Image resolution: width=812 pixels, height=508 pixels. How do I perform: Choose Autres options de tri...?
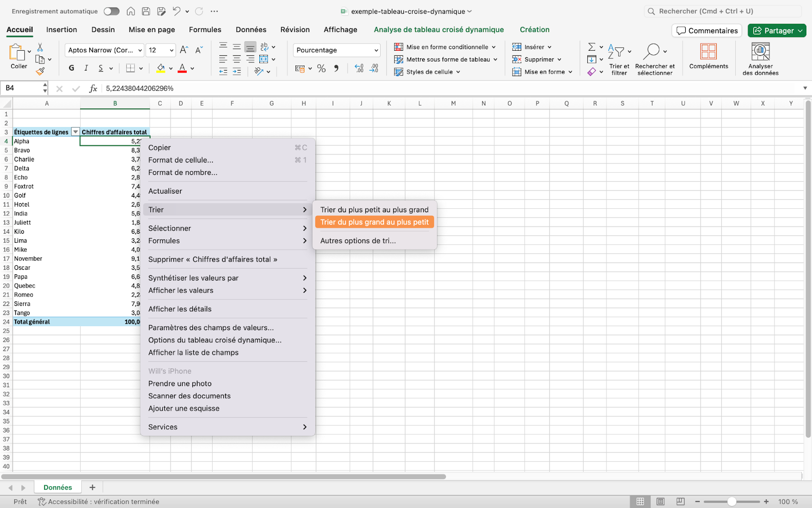coord(358,241)
